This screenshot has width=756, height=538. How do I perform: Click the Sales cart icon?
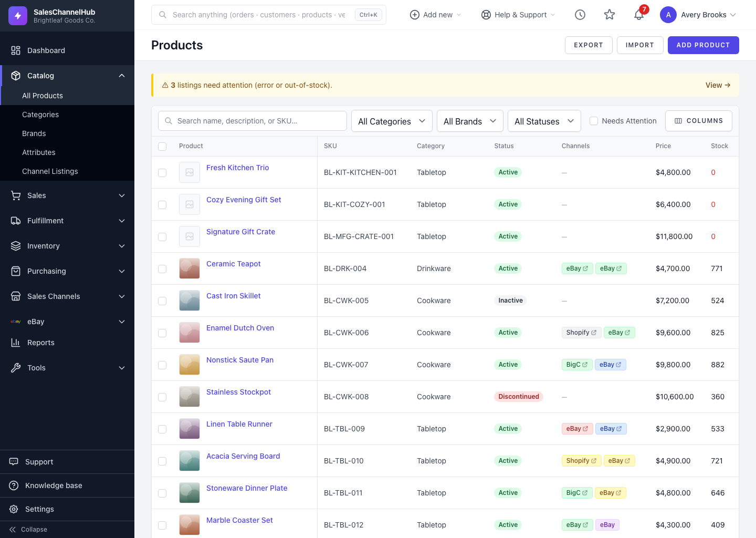coord(16,195)
